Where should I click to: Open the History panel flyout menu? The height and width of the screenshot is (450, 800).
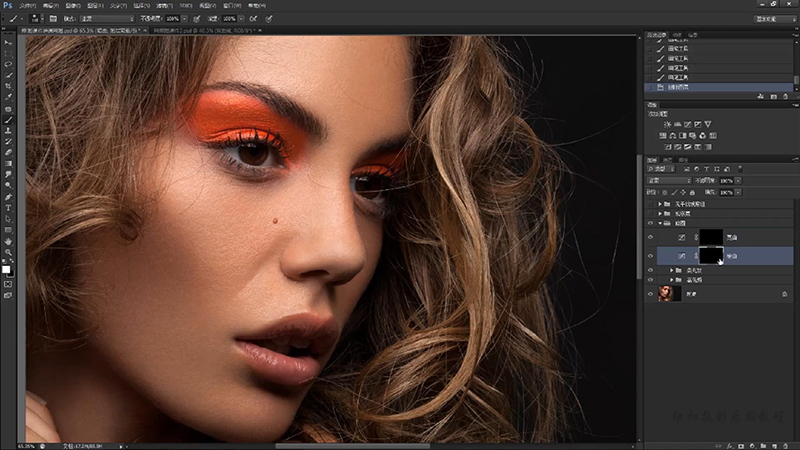point(796,35)
